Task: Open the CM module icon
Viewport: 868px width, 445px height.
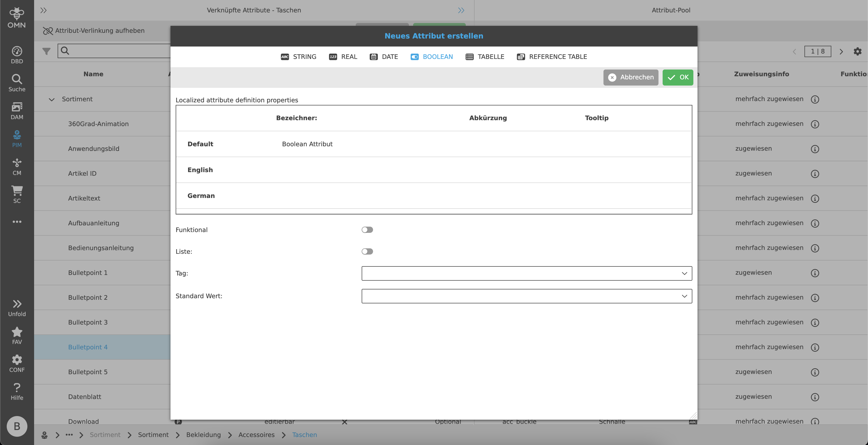Action: click(x=17, y=166)
